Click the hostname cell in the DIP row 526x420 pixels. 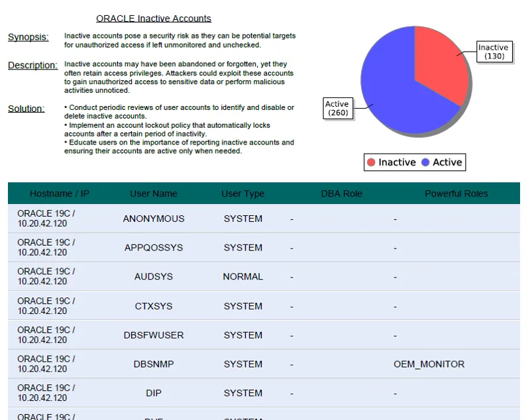tap(46, 392)
